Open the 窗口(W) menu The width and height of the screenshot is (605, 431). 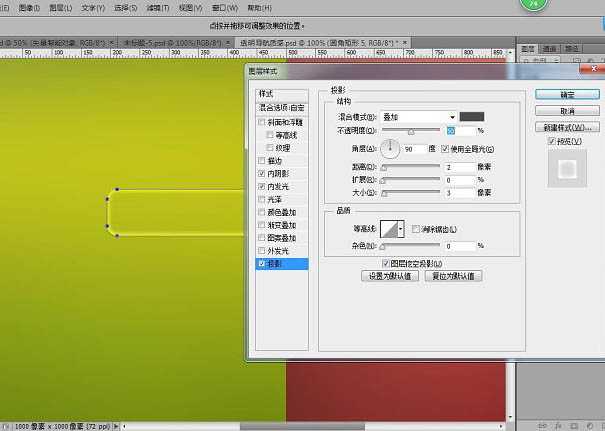[225, 8]
